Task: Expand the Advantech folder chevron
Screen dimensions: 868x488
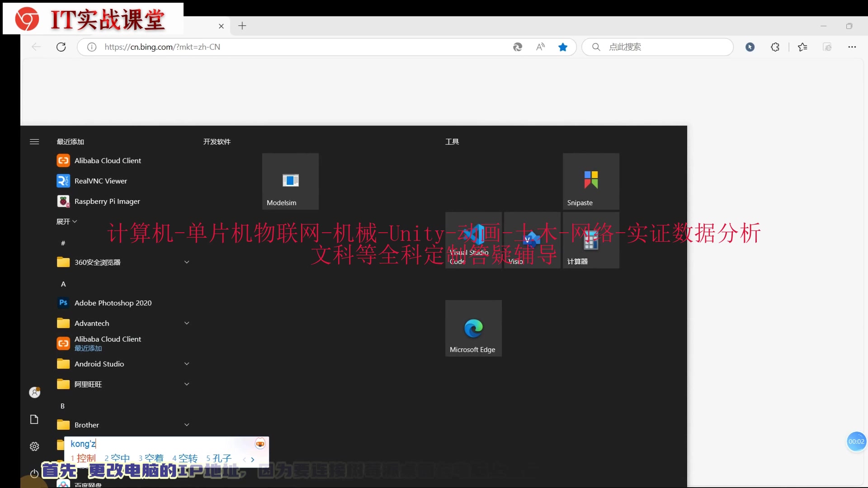Action: (x=187, y=323)
